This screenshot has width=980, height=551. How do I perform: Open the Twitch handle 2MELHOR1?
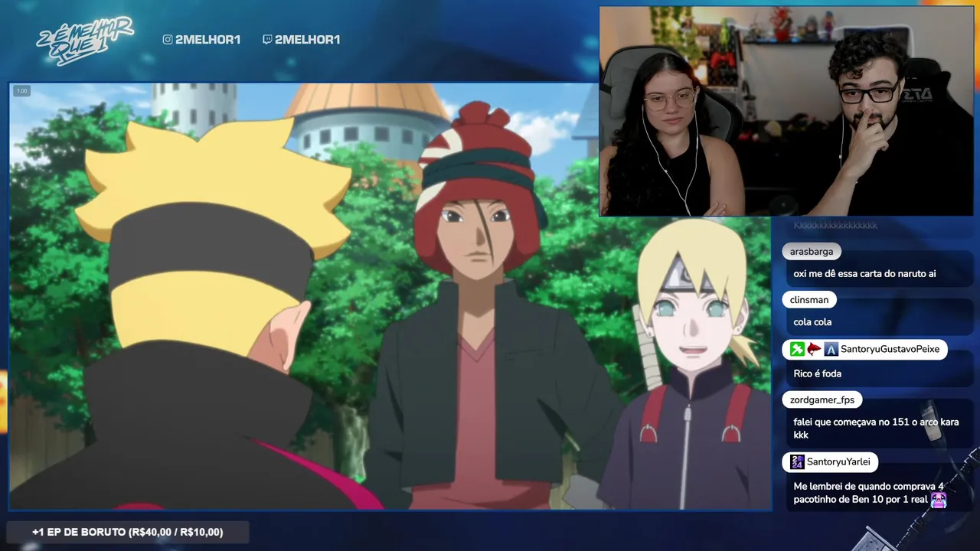307,40
